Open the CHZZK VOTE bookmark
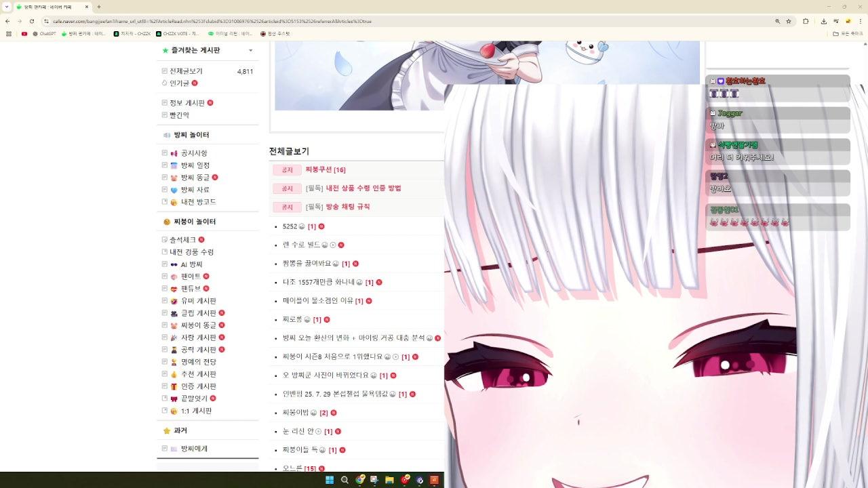The image size is (868, 488). (x=178, y=33)
